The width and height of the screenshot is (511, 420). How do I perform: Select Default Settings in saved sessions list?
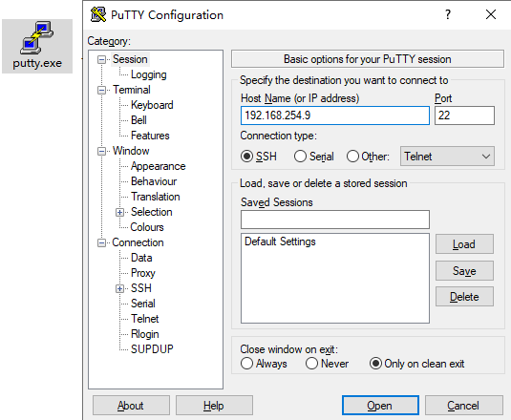[280, 241]
